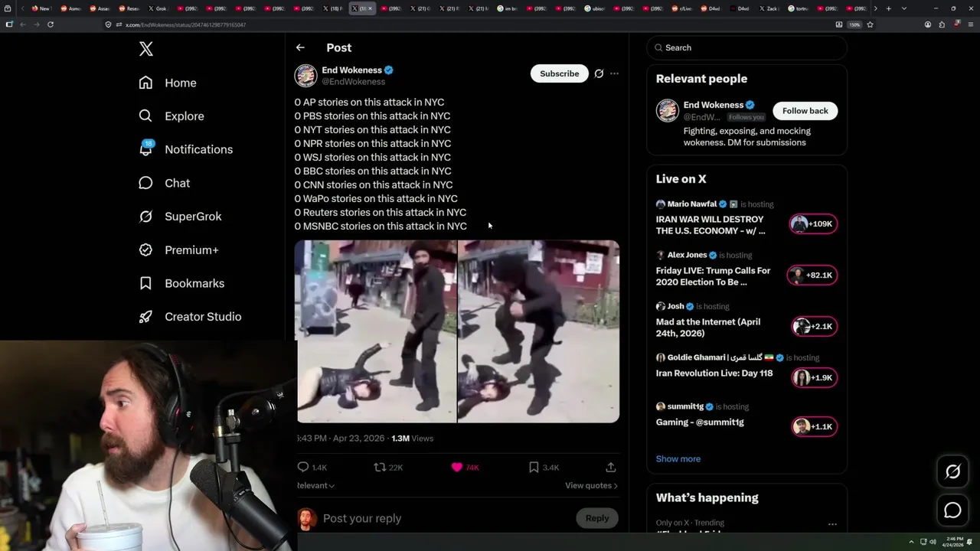Viewport: 980px width, 551px height.
Task: Click the Reply button
Action: (x=597, y=518)
